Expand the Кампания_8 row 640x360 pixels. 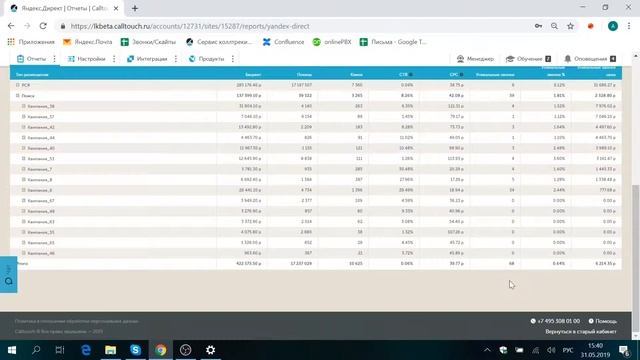[x=24, y=180]
